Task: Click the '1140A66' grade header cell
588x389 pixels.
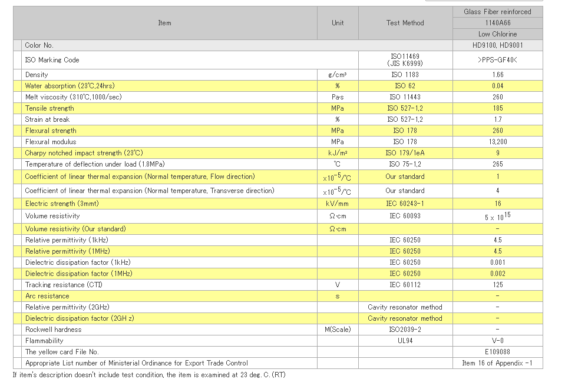Action: [497, 23]
